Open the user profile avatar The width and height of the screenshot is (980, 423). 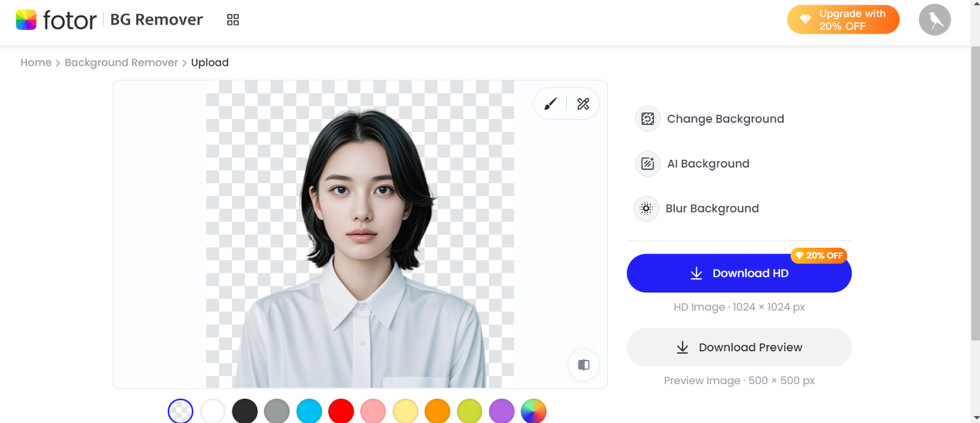point(934,19)
